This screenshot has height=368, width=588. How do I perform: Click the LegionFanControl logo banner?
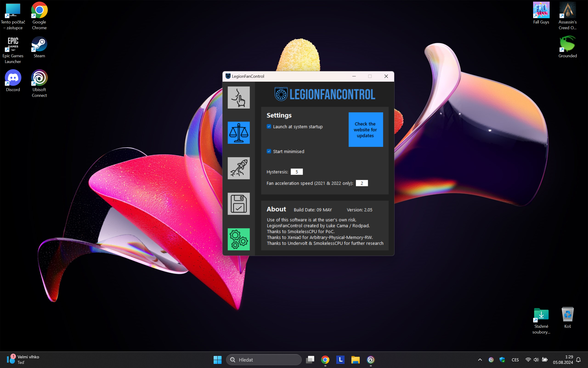pyautogui.click(x=325, y=94)
